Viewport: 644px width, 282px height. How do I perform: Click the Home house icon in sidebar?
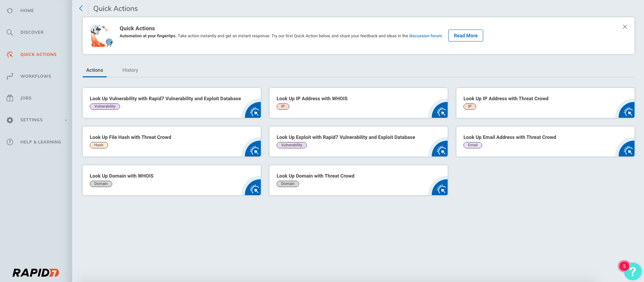(10, 11)
